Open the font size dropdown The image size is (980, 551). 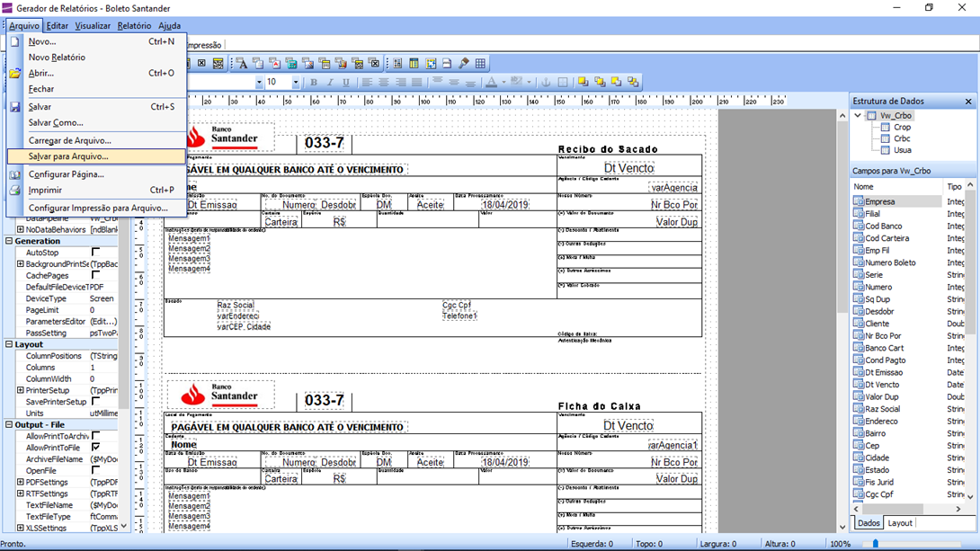tap(295, 83)
